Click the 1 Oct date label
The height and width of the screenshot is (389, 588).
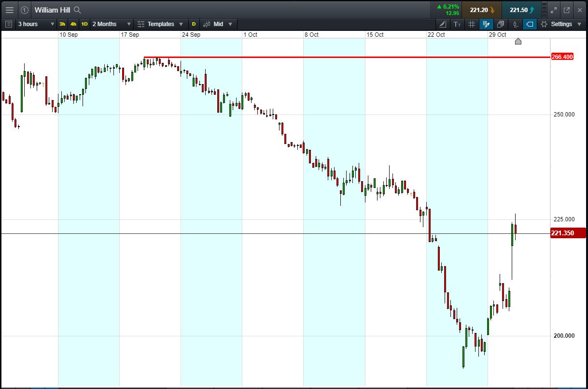click(x=251, y=35)
